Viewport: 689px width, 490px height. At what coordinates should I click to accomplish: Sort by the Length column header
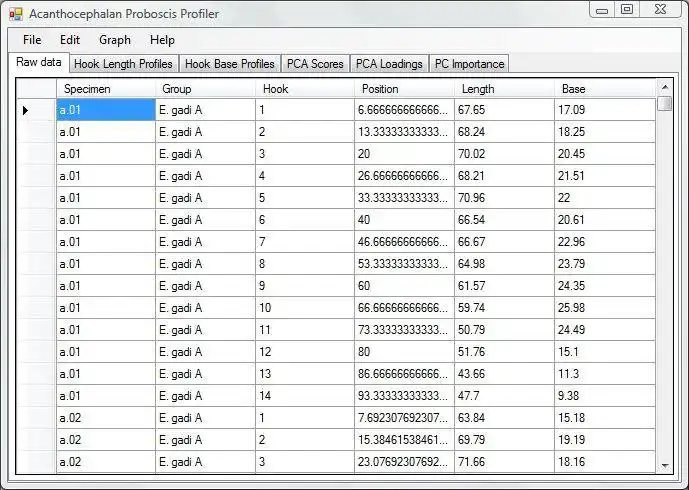[x=504, y=89]
